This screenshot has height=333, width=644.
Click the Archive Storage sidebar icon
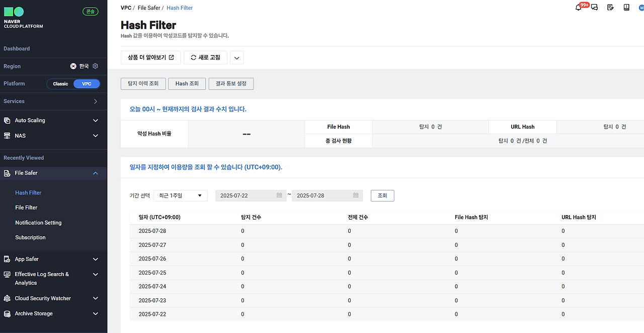click(x=7, y=313)
